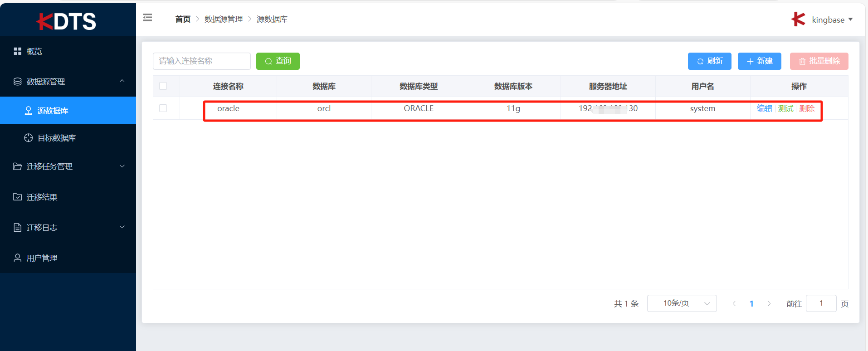Open 迁移日志 menu
Image resolution: width=868 pixels, height=351 pixels.
click(x=68, y=227)
